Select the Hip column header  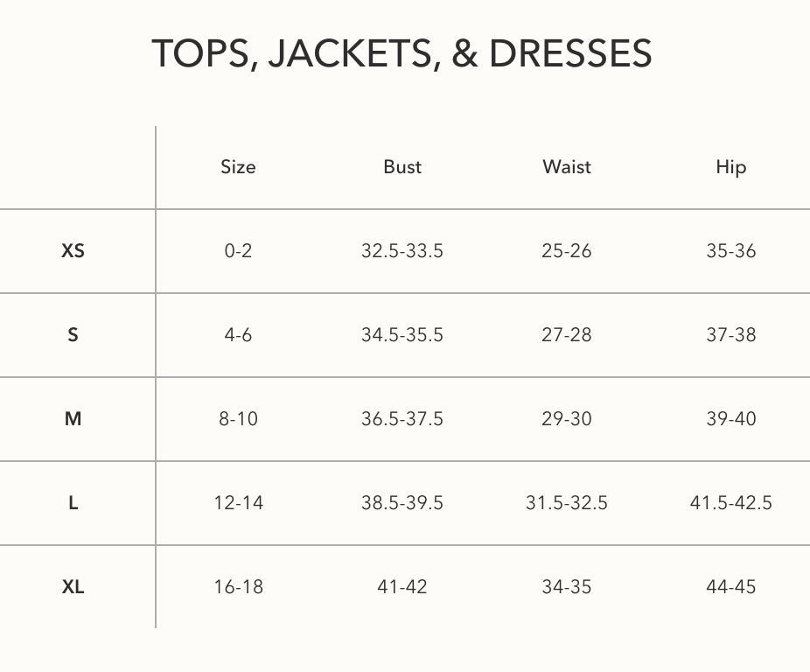point(731,168)
